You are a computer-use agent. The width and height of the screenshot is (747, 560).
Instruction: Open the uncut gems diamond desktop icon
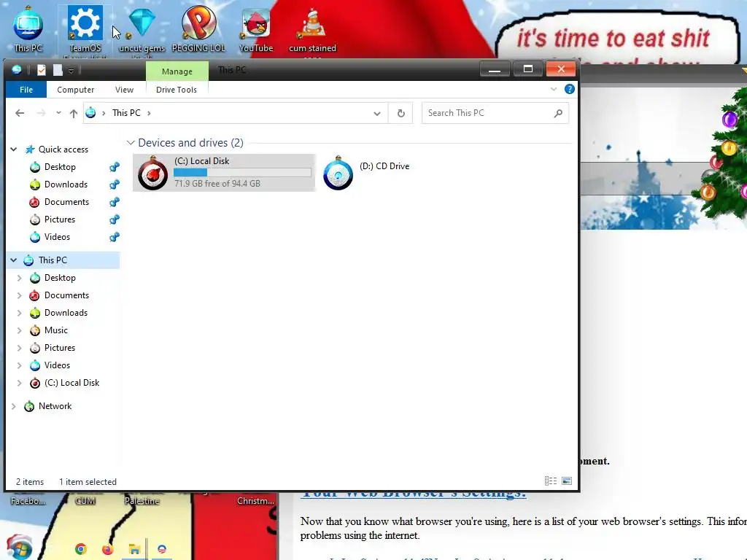(142, 29)
